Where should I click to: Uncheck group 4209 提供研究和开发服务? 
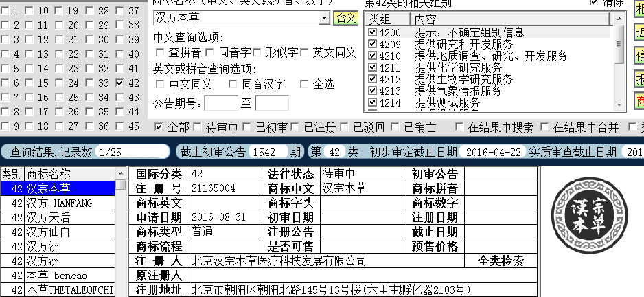click(x=372, y=43)
